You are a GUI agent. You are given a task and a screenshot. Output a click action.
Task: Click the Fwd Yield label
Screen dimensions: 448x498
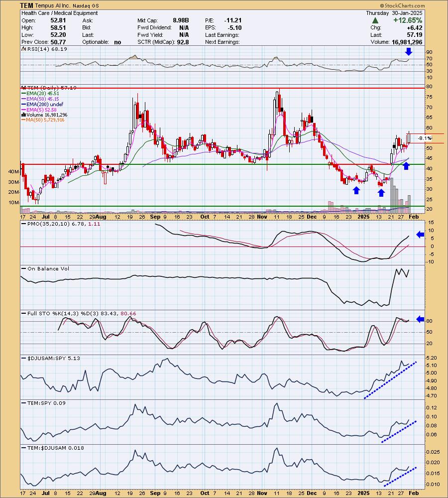point(150,35)
